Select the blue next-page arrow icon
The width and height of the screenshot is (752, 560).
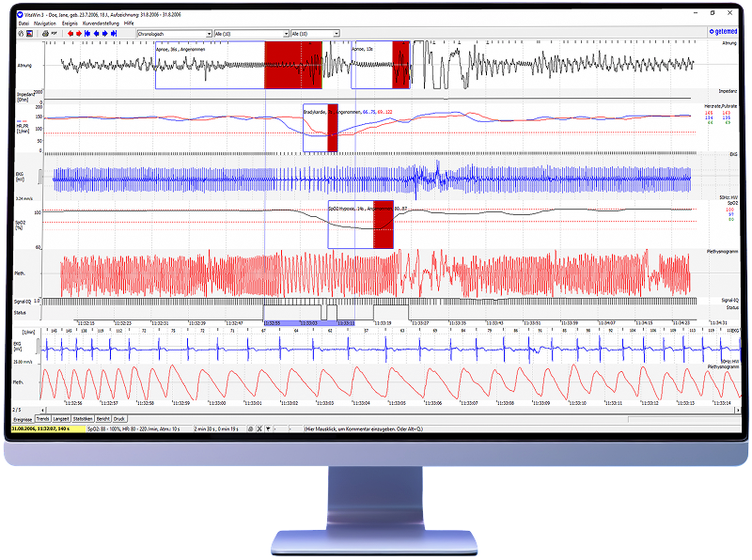tap(105, 33)
